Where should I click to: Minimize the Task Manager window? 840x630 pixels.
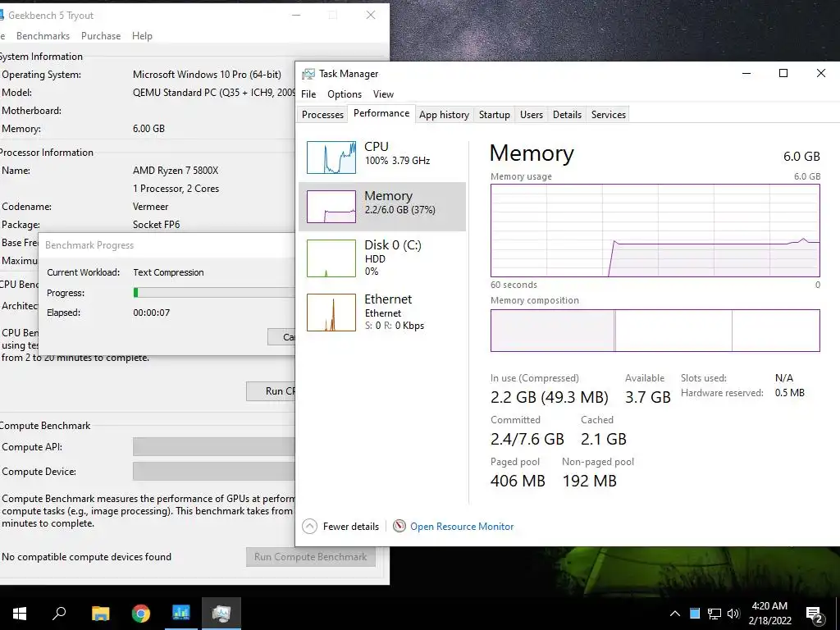point(746,73)
